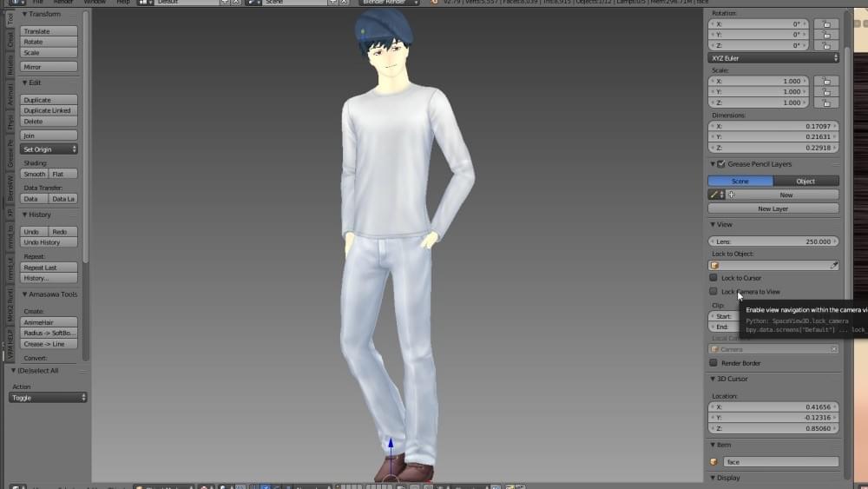
Task: Click the Translate button
Action: point(49,31)
